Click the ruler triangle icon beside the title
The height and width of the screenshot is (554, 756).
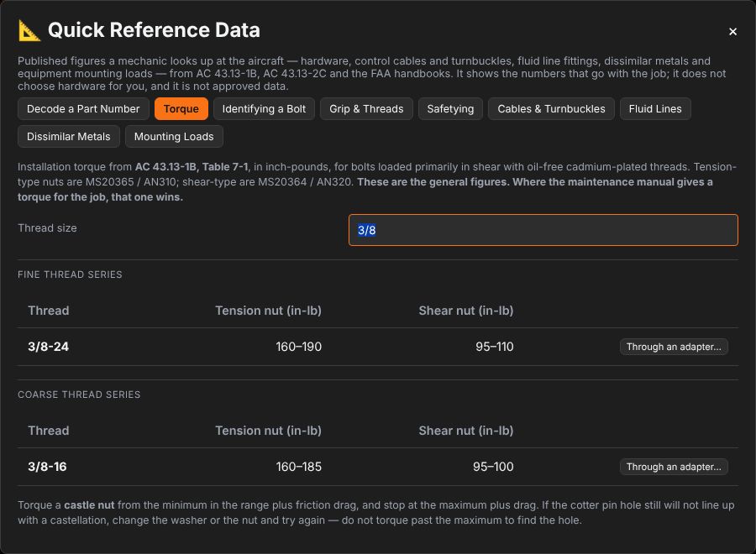(29, 30)
